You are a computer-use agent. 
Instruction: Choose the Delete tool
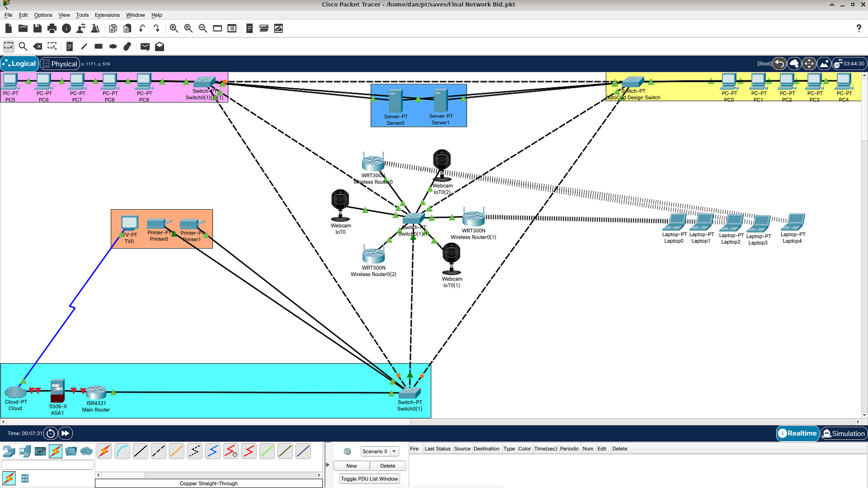pyautogui.click(x=38, y=46)
